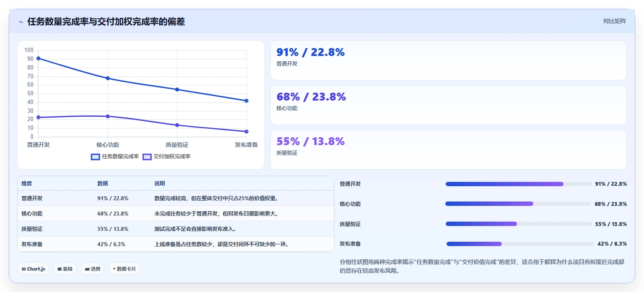Select the 68% / 23.8% 核心功能 card
The width and height of the screenshot is (644, 292).
click(x=448, y=105)
